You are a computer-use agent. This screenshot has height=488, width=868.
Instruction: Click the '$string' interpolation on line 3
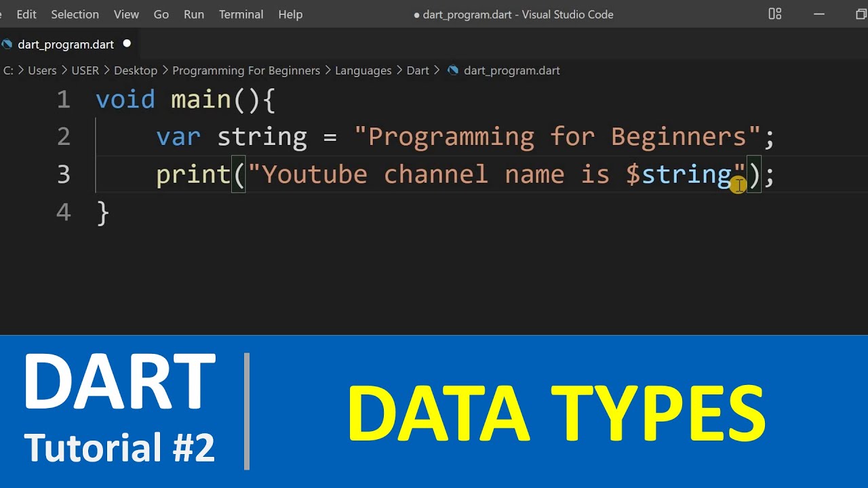[x=678, y=175]
